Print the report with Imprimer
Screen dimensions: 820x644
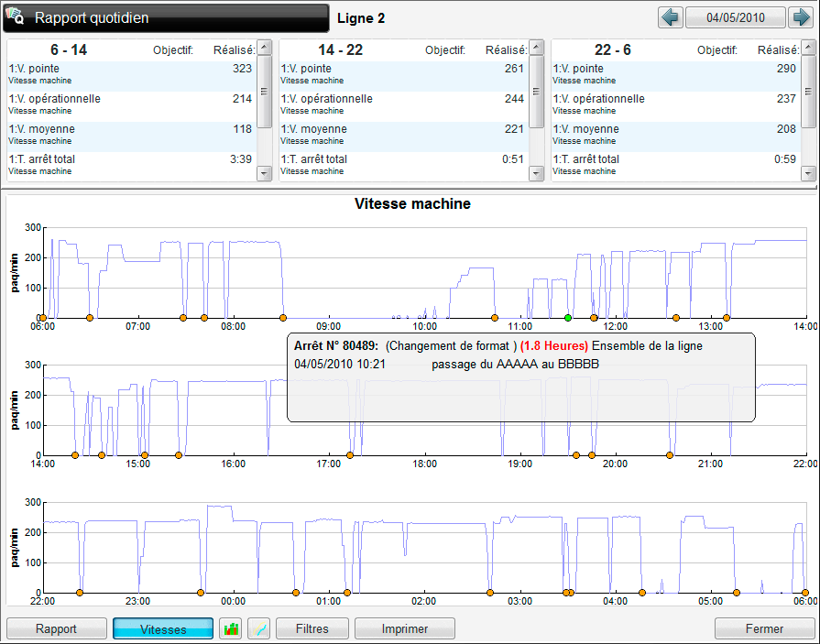(x=405, y=628)
